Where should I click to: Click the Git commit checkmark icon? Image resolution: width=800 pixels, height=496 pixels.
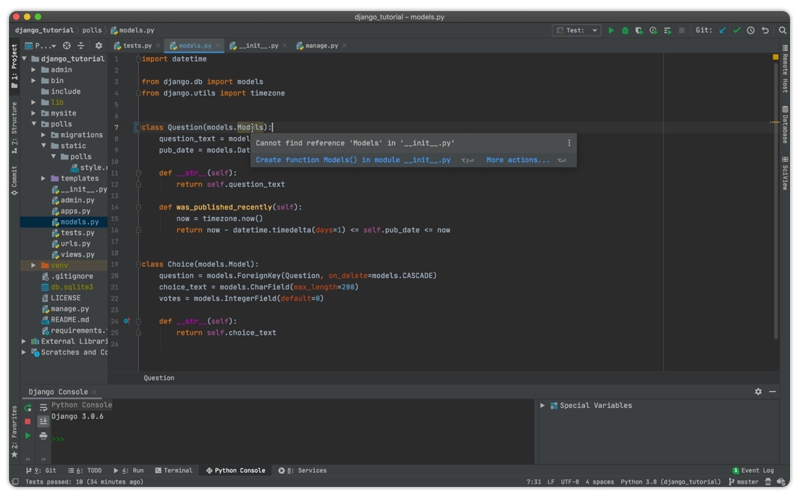pos(737,30)
